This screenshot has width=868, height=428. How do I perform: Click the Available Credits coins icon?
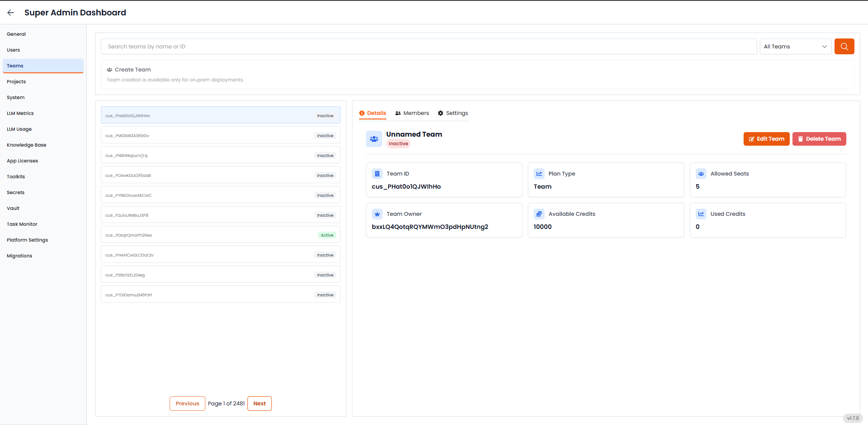[539, 214]
